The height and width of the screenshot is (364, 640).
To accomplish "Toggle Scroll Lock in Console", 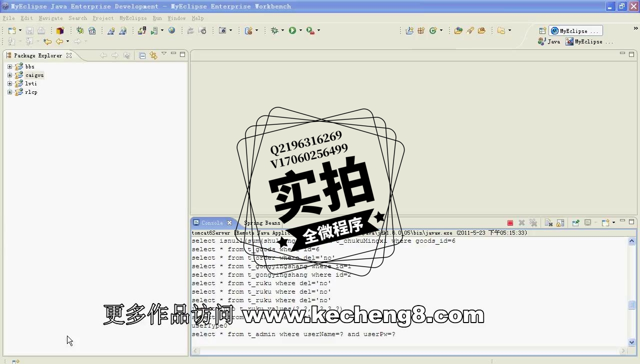I will point(560,223).
